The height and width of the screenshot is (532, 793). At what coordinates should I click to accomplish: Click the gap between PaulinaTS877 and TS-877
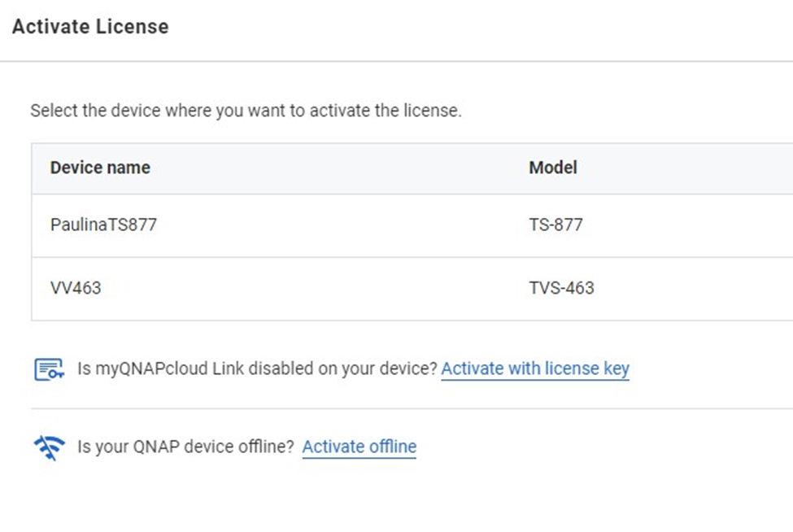coord(343,225)
